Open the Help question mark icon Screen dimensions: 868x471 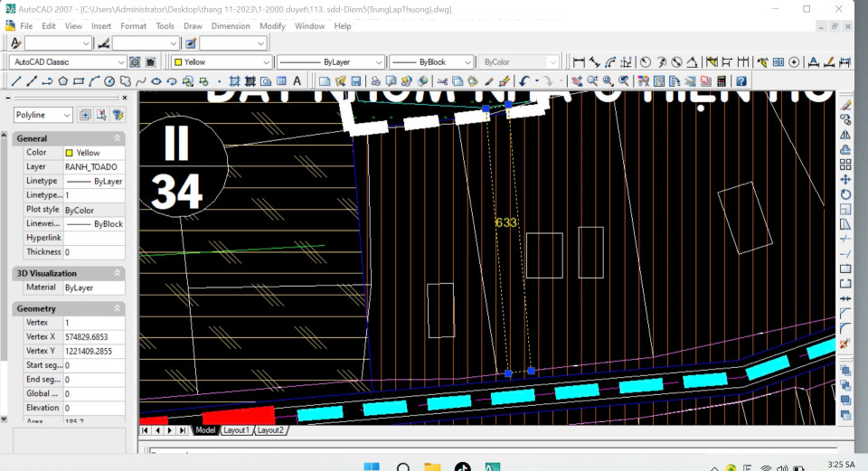click(x=741, y=81)
